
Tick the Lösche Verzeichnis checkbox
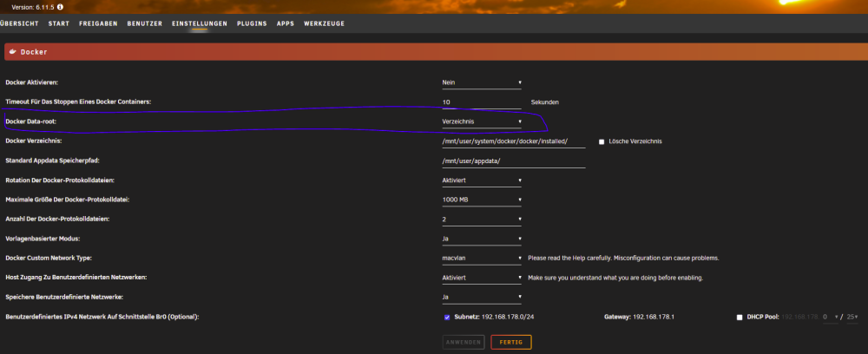pos(602,141)
